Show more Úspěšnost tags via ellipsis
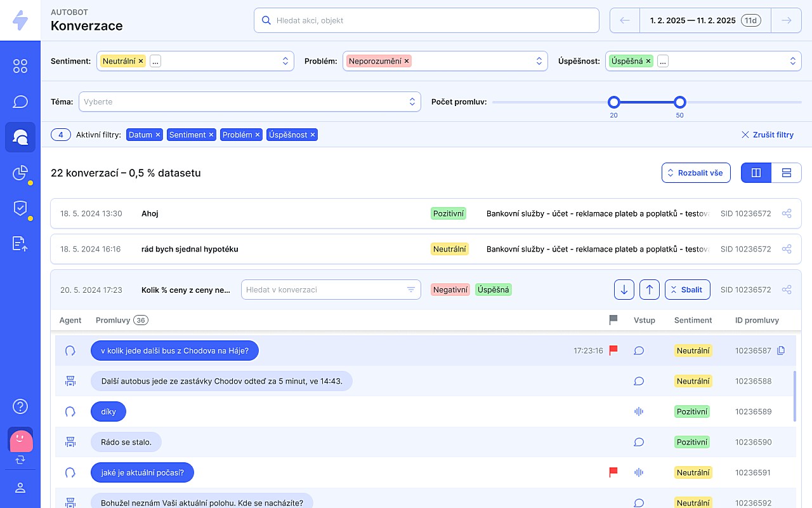Screen dimensions: 812x508 663,61
